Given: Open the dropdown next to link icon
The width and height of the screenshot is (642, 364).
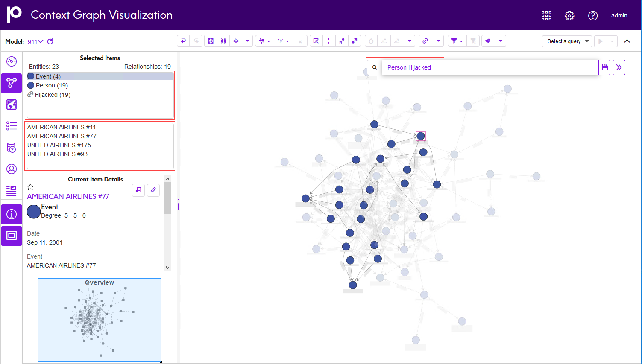Looking at the screenshot, I should 438,41.
